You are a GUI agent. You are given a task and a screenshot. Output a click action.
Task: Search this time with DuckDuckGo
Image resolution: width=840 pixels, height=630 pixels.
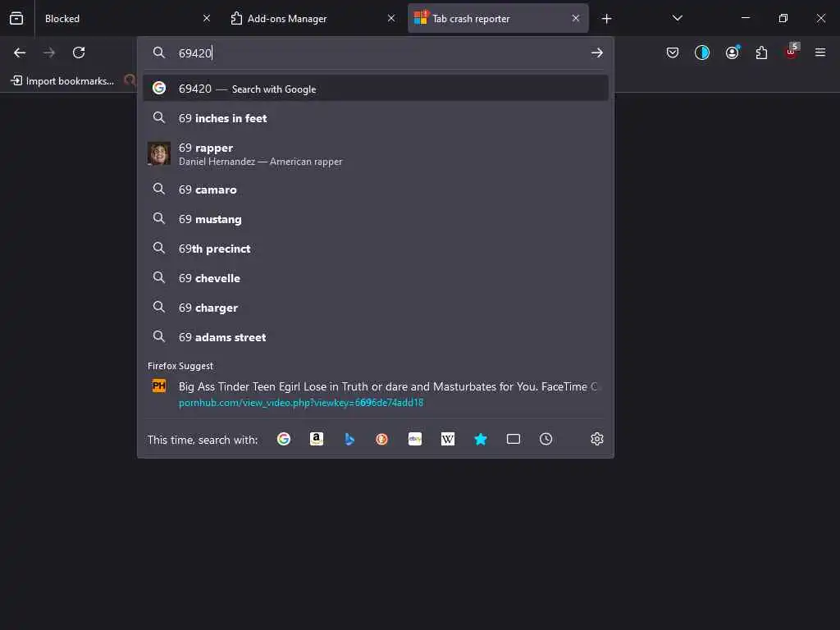(x=382, y=440)
